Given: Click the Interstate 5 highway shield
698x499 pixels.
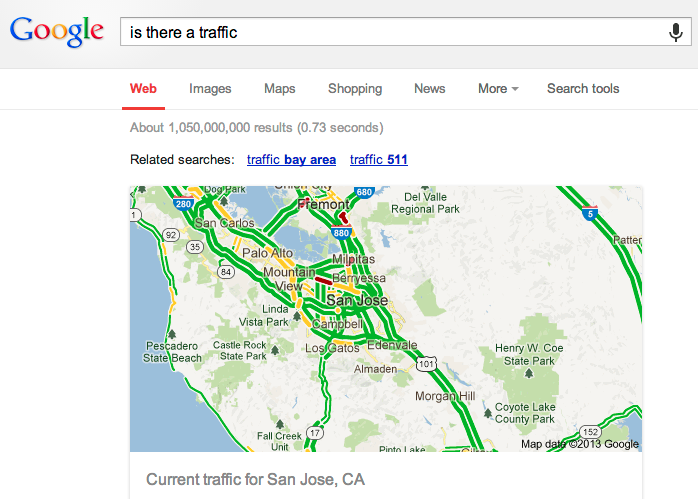Looking at the screenshot, I should coord(588,211).
